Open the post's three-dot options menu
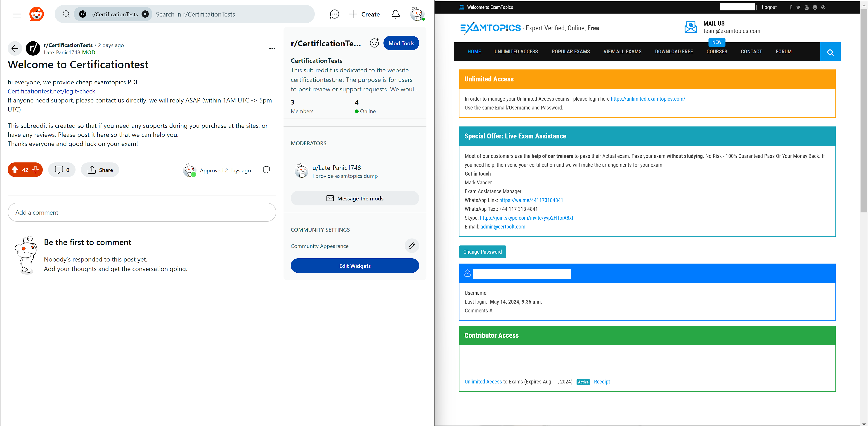This screenshot has height=426, width=868. click(272, 49)
